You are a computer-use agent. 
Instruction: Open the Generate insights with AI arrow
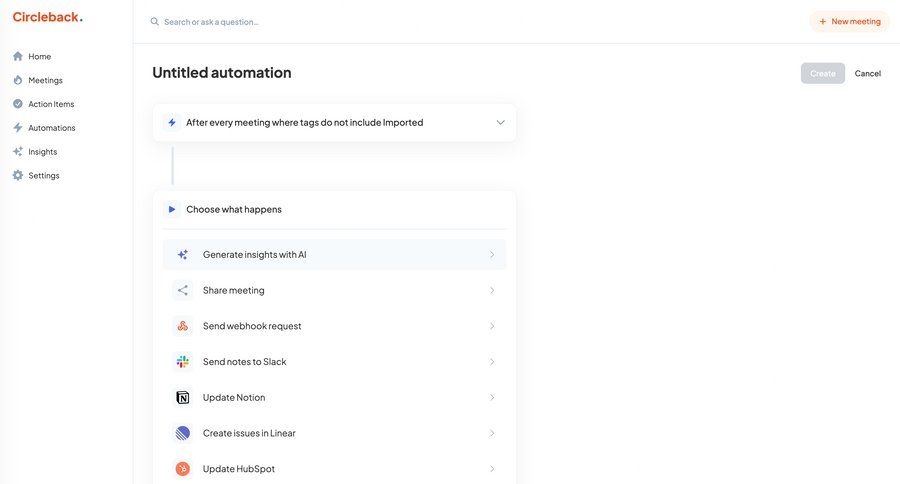click(x=491, y=255)
